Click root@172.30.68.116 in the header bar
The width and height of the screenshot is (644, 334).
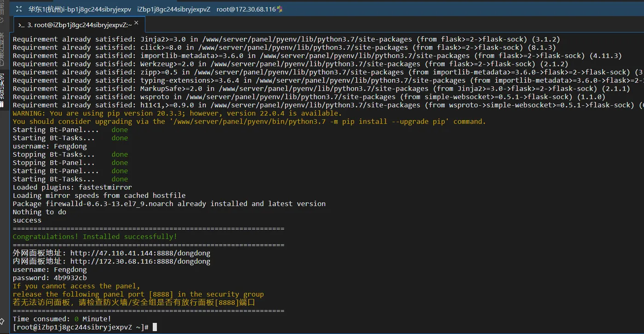coord(246,9)
